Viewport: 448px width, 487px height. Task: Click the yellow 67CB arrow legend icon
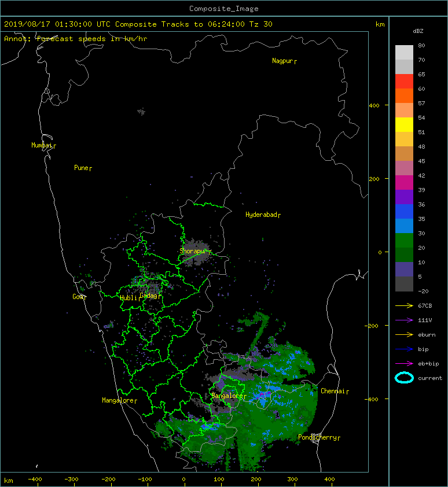pyautogui.click(x=404, y=305)
